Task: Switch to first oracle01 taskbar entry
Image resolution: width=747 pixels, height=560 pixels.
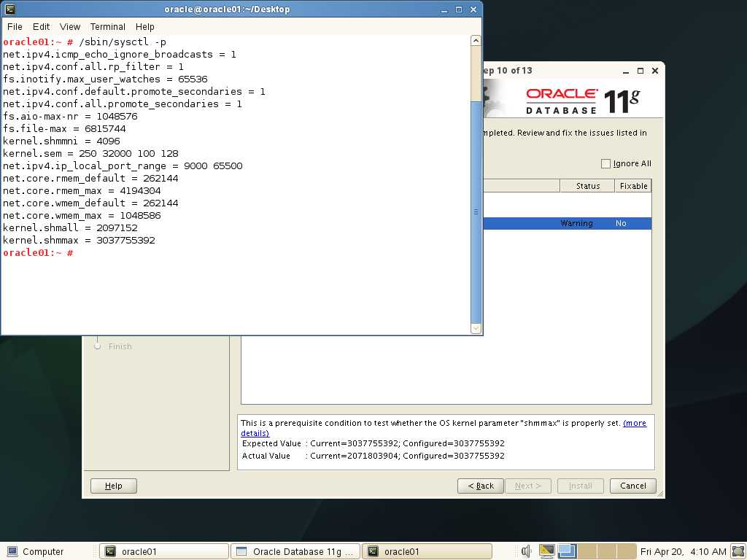Action: (164, 551)
